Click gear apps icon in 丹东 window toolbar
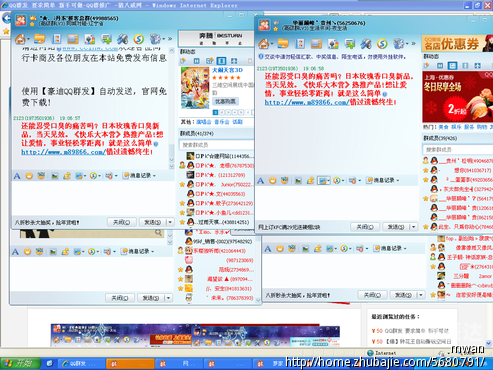Screen dimensions: 493x370 tap(155, 39)
